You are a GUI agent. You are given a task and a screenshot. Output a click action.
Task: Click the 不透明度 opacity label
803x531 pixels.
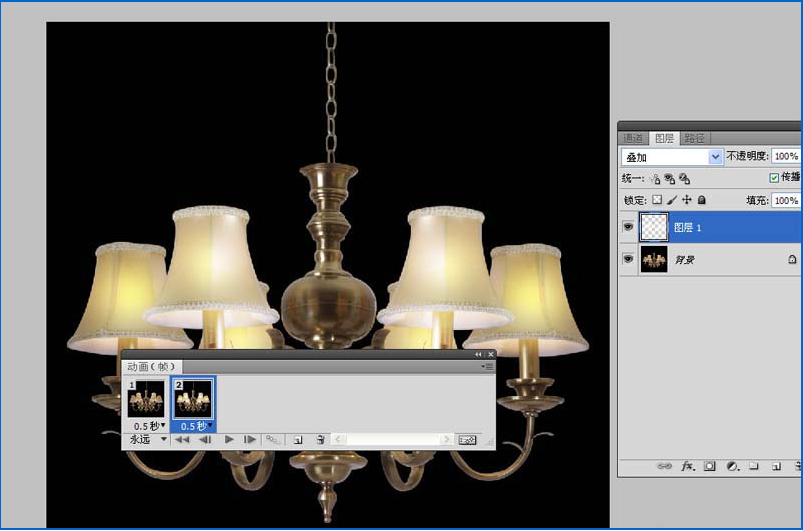click(x=747, y=156)
